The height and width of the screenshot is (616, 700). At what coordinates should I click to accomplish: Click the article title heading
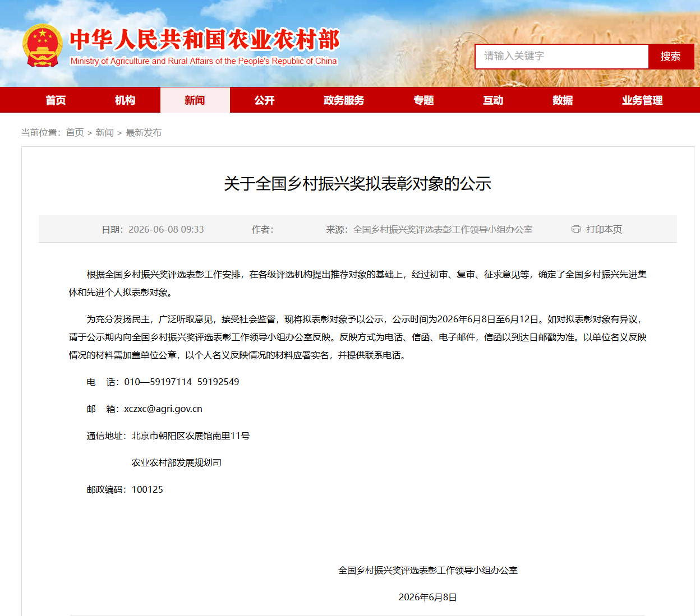358,183
